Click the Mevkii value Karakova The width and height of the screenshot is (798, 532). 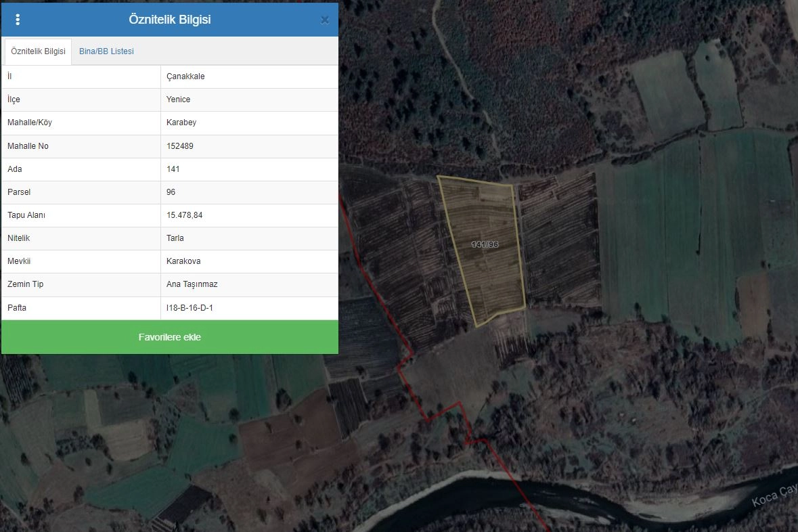click(x=183, y=261)
